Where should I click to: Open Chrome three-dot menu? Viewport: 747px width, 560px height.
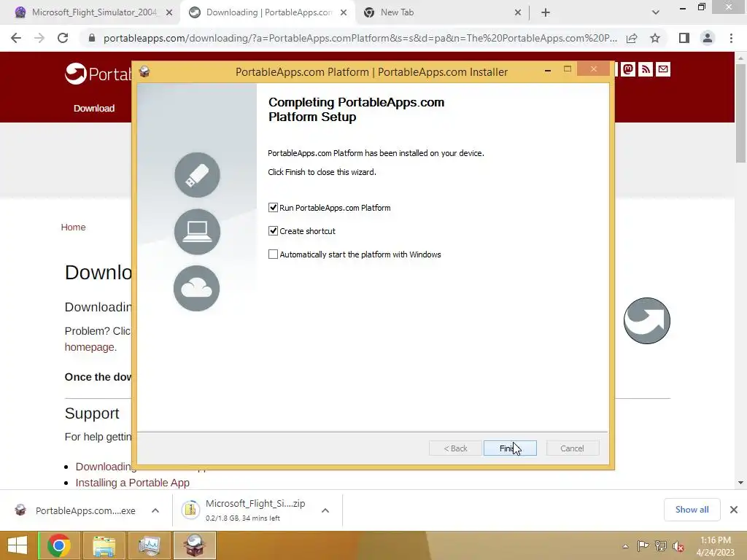[x=731, y=38]
